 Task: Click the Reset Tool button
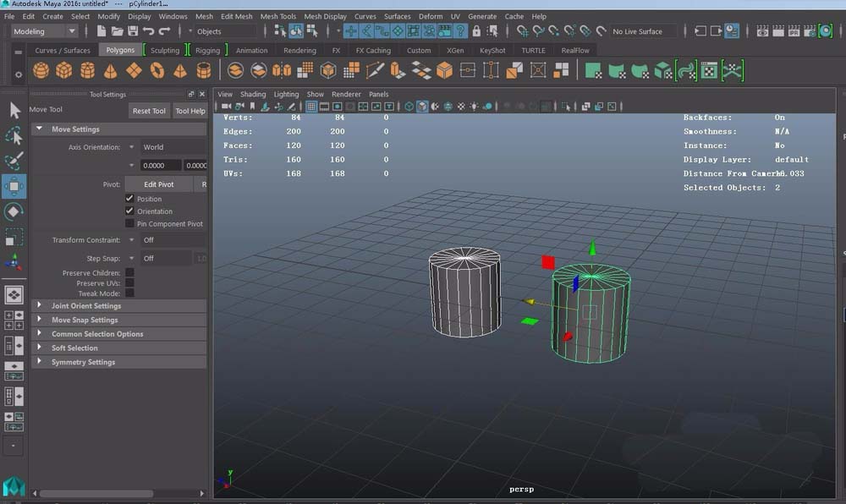tap(149, 111)
